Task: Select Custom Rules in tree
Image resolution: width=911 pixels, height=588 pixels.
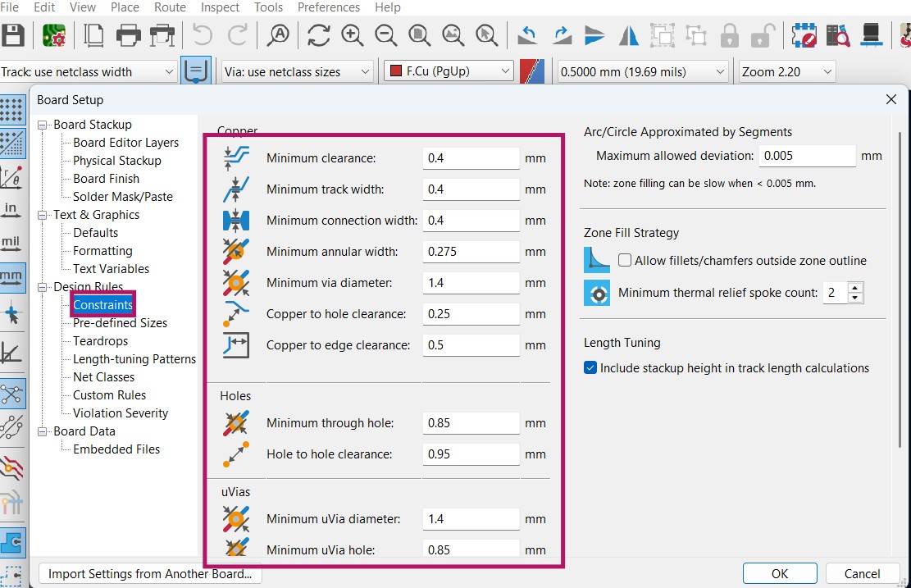Action: click(109, 395)
